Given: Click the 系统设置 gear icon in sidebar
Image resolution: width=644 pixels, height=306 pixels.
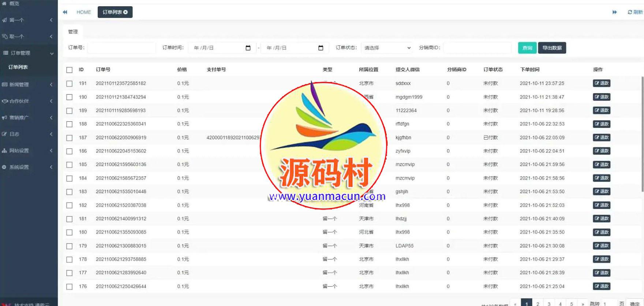Looking at the screenshot, I should [x=4, y=167].
